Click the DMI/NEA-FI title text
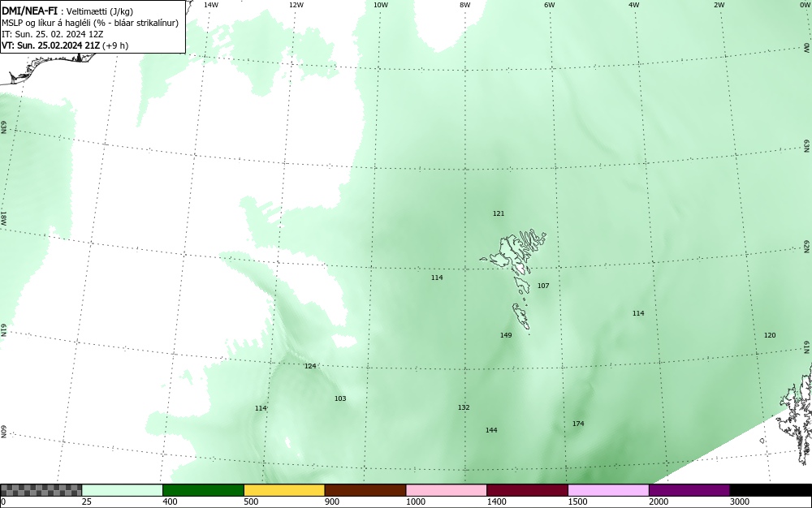 (29, 11)
